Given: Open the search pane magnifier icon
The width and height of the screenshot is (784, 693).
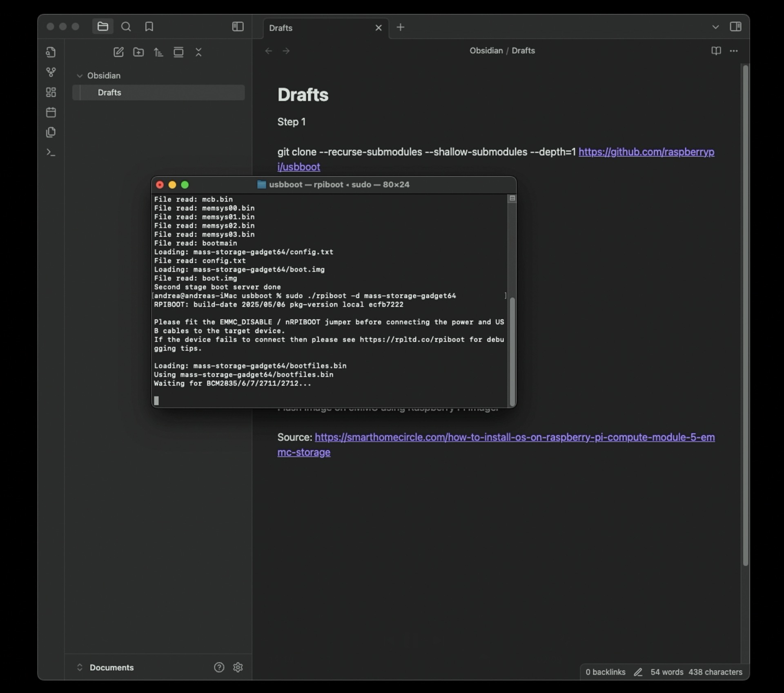Looking at the screenshot, I should click(126, 27).
